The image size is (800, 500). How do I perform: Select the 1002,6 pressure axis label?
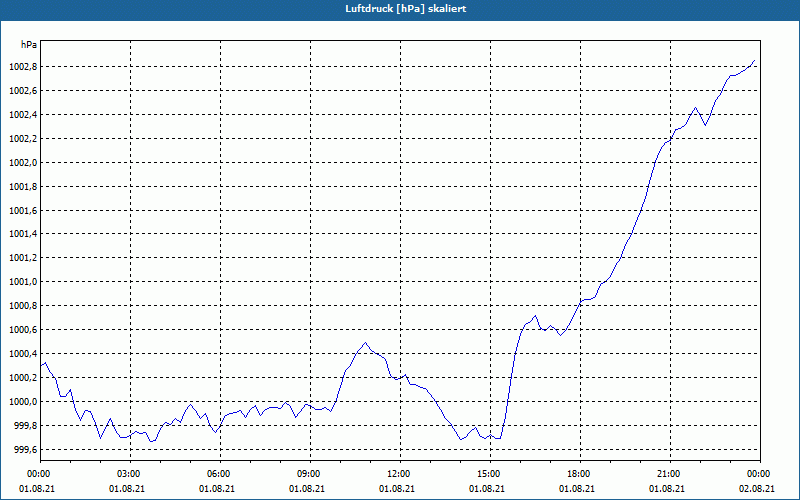[22, 91]
